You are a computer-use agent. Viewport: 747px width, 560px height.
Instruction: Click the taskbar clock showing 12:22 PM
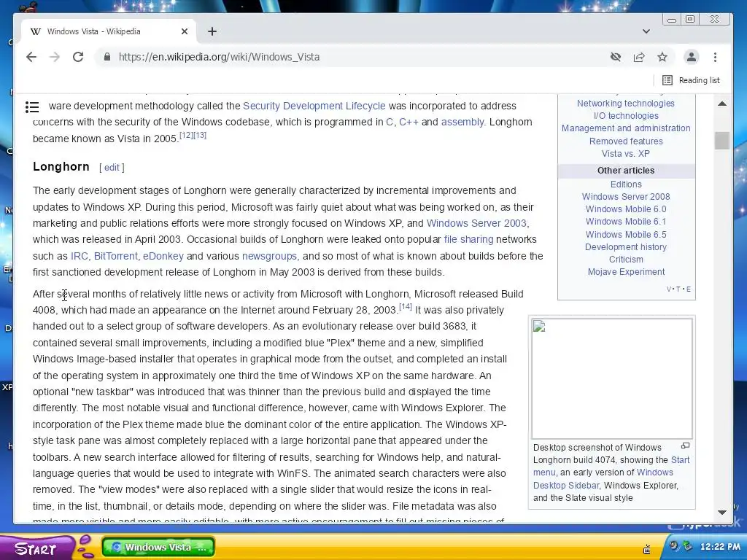pyautogui.click(x=720, y=547)
